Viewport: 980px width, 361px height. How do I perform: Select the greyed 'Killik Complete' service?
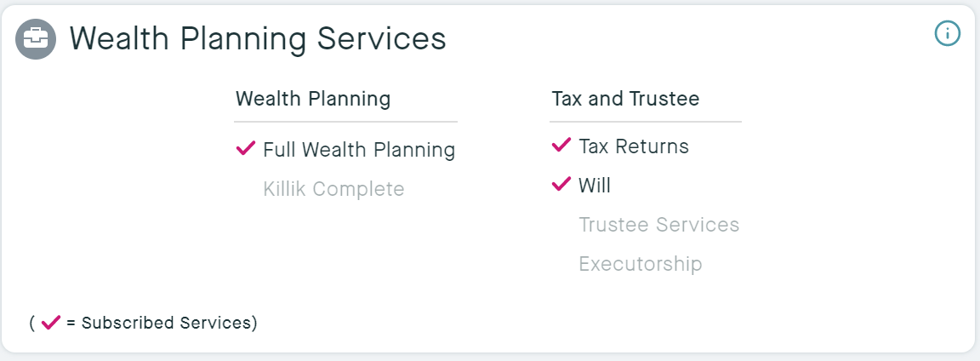coord(333,188)
